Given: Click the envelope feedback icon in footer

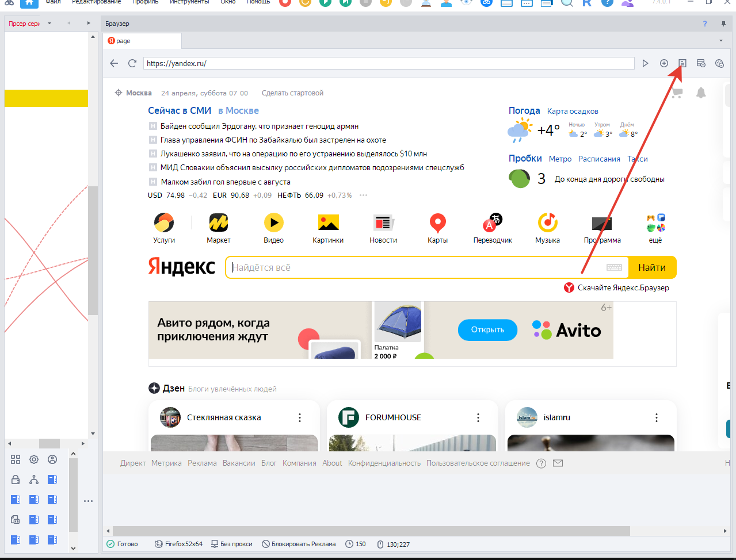Looking at the screenshot, I should (x=558, y=463).
